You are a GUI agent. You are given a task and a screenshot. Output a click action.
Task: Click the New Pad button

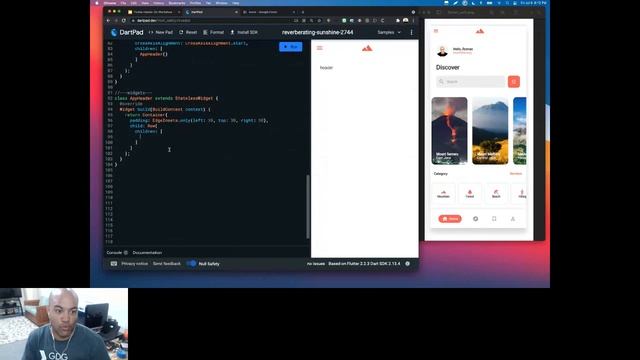160,32
